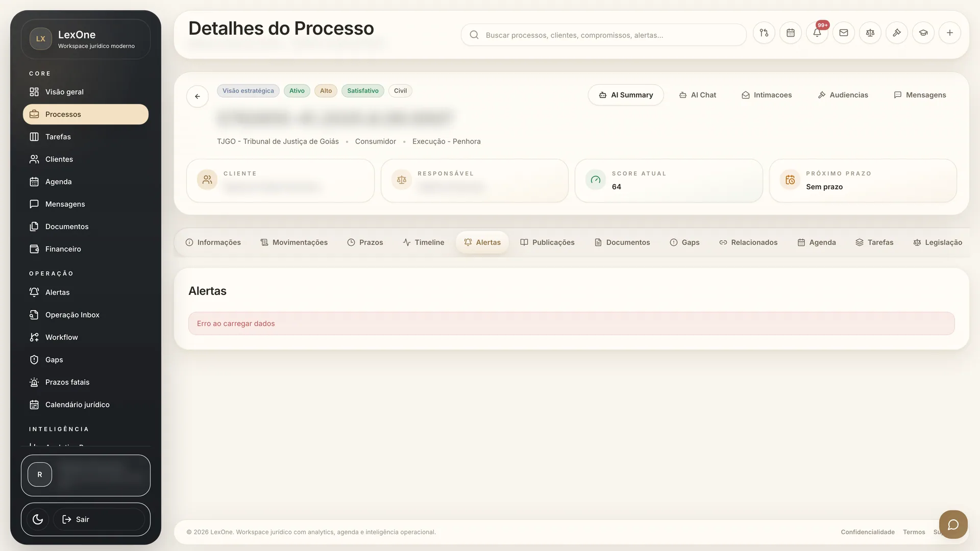Screen dimensions: 980x551
Task: Open Clientes in the sidebar
Action: click(86, 159)
